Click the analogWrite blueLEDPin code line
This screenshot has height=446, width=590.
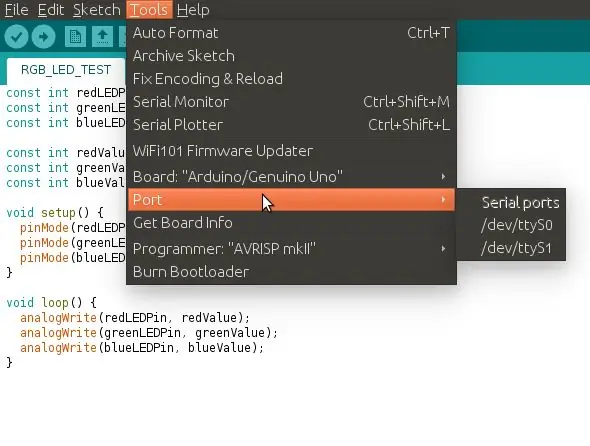pos(142,348)
